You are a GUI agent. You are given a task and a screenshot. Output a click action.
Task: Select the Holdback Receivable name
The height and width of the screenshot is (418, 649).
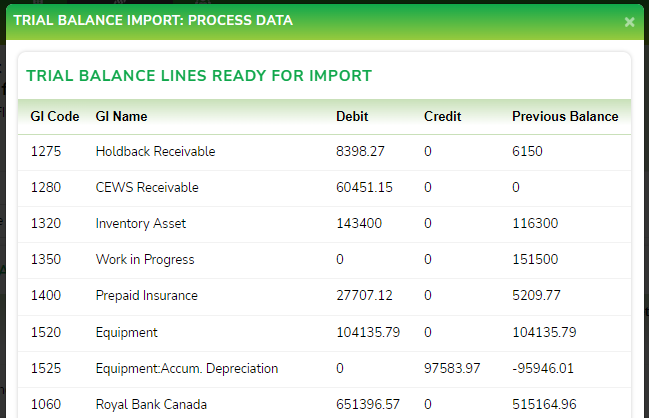tap(155, 151)
